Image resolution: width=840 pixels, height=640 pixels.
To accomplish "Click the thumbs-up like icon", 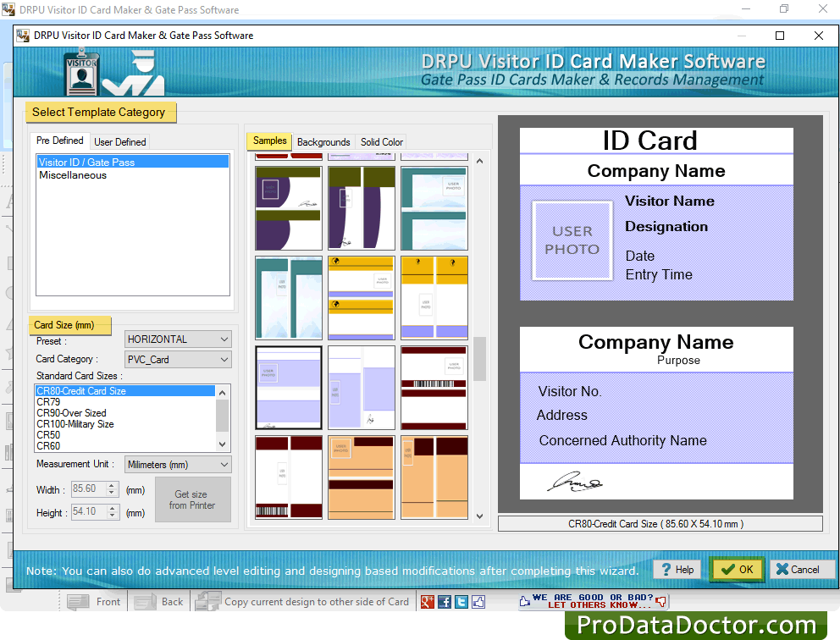I will (478, 601).
